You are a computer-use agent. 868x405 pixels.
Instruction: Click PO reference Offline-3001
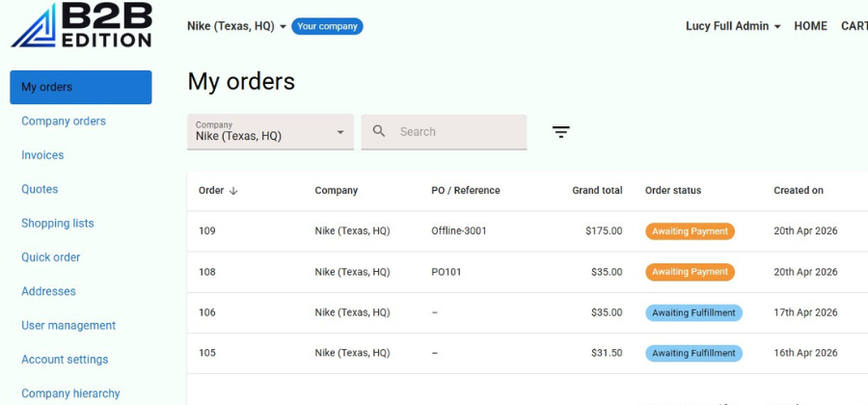coord(459,230)
